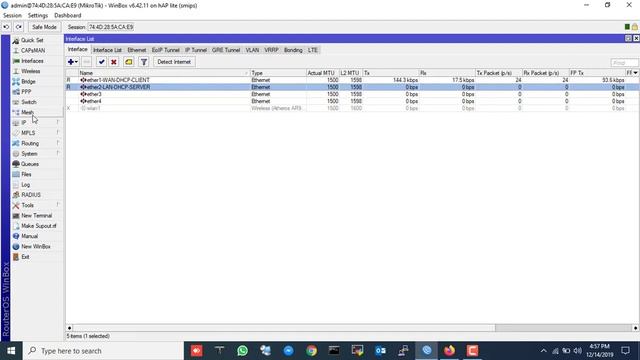Select ether4 interface row
The width and height of the screenshot is (640, 360).
tap(352, 101)
